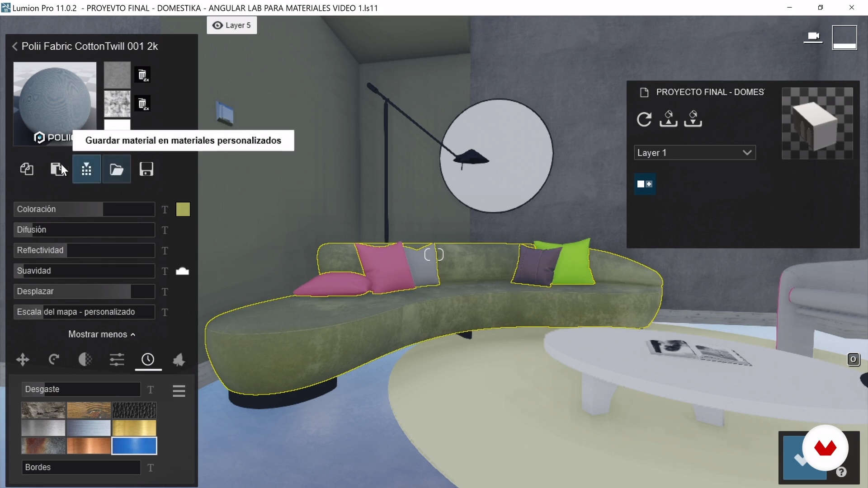Open the Foliage tab with leaf icon
Image resolution: width=868 pixels, height=488 pixels.
[179, 360]
